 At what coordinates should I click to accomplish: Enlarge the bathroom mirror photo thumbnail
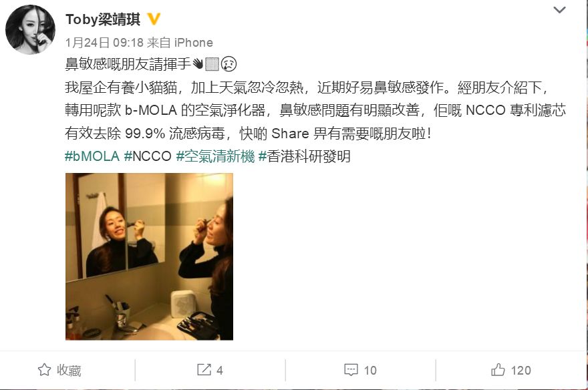(x=149, y=256)
